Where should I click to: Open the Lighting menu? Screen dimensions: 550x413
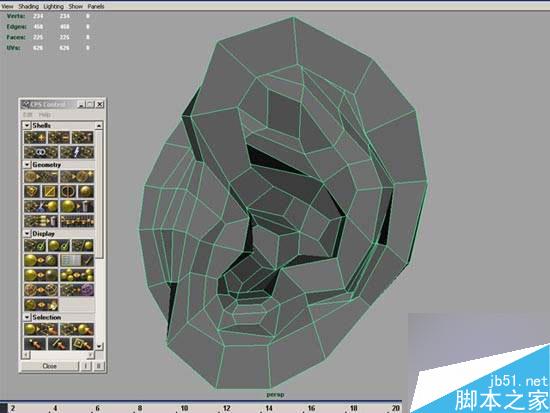coord(53,6)
